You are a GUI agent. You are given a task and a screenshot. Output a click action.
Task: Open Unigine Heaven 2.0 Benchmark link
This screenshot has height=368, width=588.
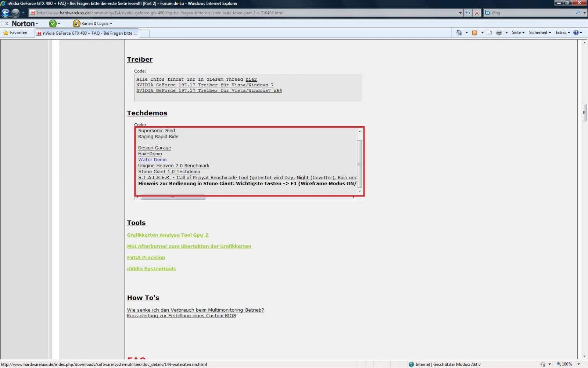point(173,166)
